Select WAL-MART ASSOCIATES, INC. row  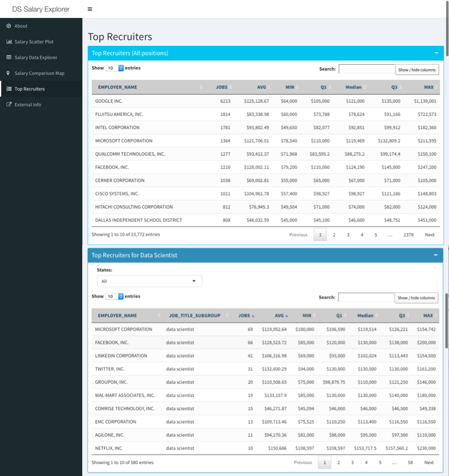(x=265, y=395)
